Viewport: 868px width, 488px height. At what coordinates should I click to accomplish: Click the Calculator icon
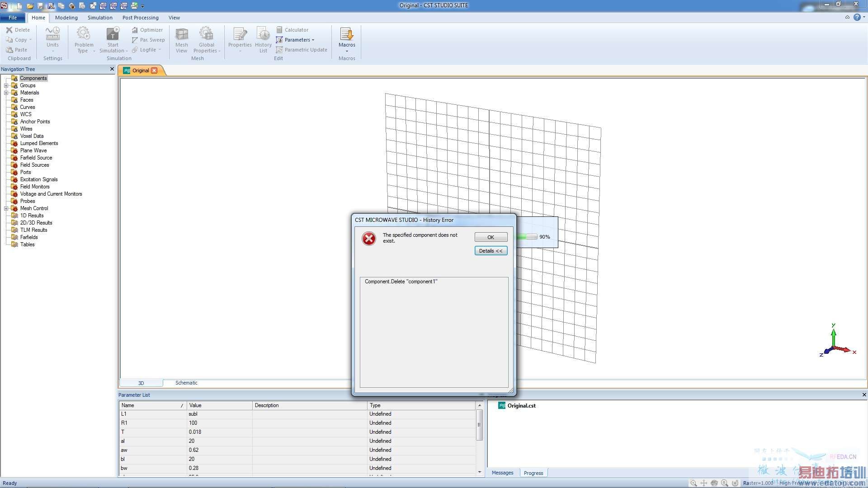279,30
